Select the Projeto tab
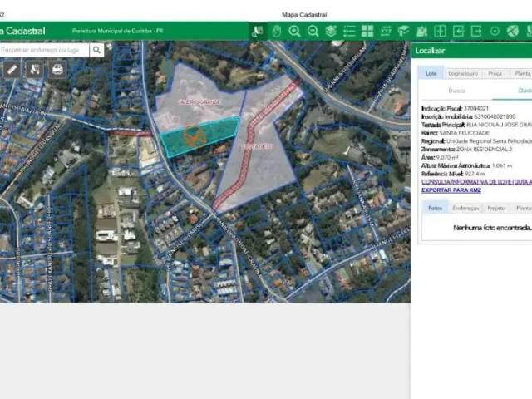Image resolution: width=532 pixels, height=399 pixels. click(495, 209)
